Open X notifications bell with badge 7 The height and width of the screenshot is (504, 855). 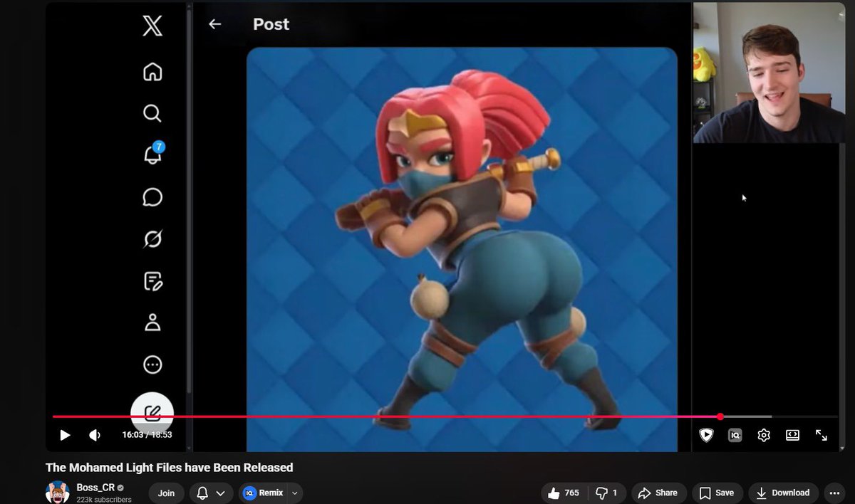coord(152,154)
